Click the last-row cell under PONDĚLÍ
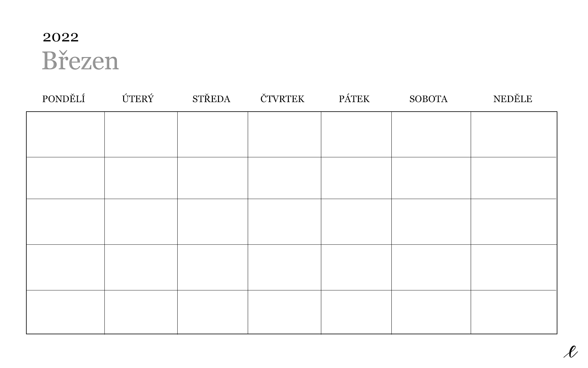 (66, 312)
